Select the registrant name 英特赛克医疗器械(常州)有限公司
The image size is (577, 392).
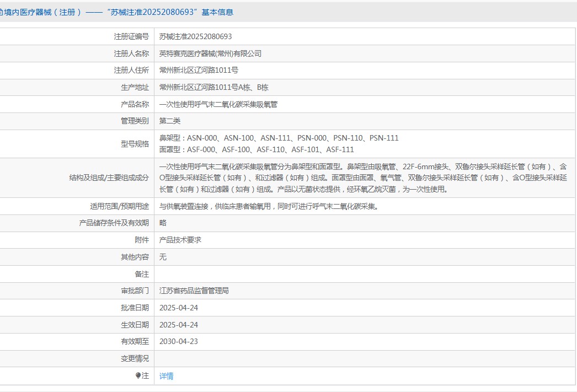(x=210, y=53)
